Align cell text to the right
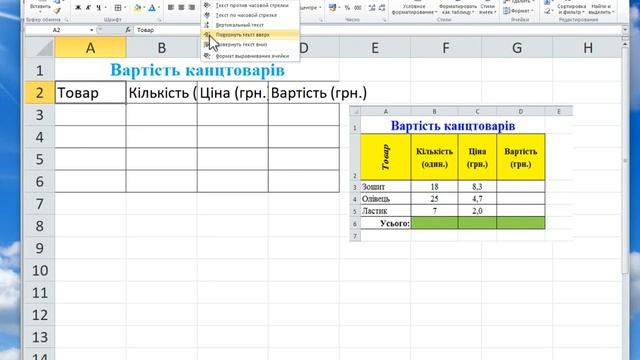Viewport: 640px width, 360px height. (x=191, y=7)
